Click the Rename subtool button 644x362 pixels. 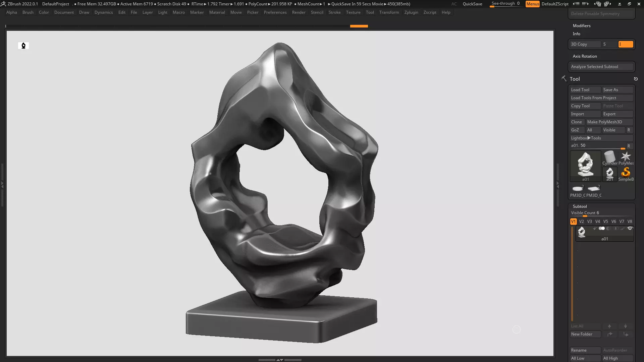click(x=585, y=350)
